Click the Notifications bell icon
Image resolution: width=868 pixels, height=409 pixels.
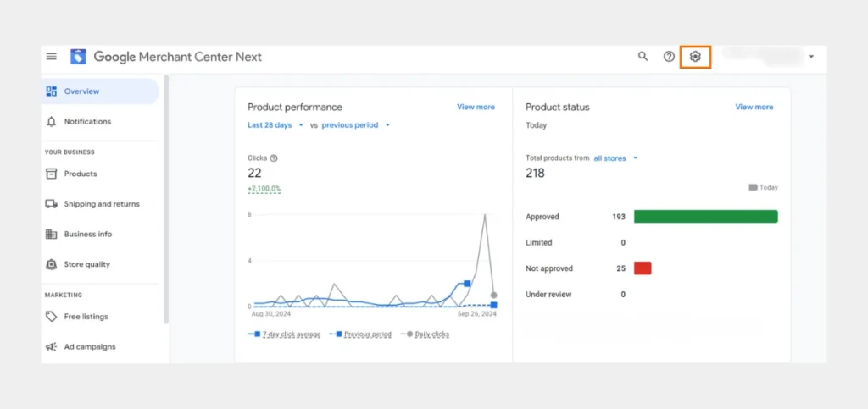(52, 122)
